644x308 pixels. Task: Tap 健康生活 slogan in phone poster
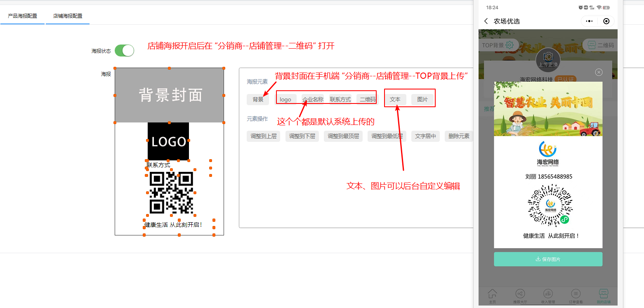tap(551, 236)
